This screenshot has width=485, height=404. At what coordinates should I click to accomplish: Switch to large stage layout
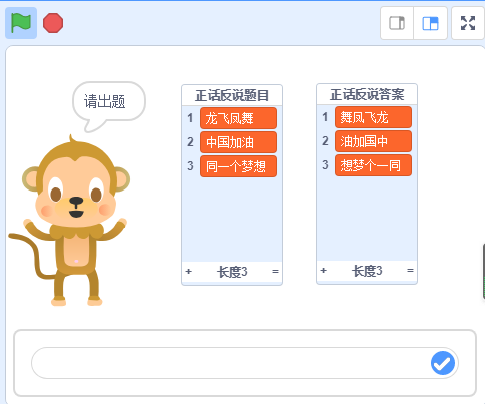(x=430, y=23)
